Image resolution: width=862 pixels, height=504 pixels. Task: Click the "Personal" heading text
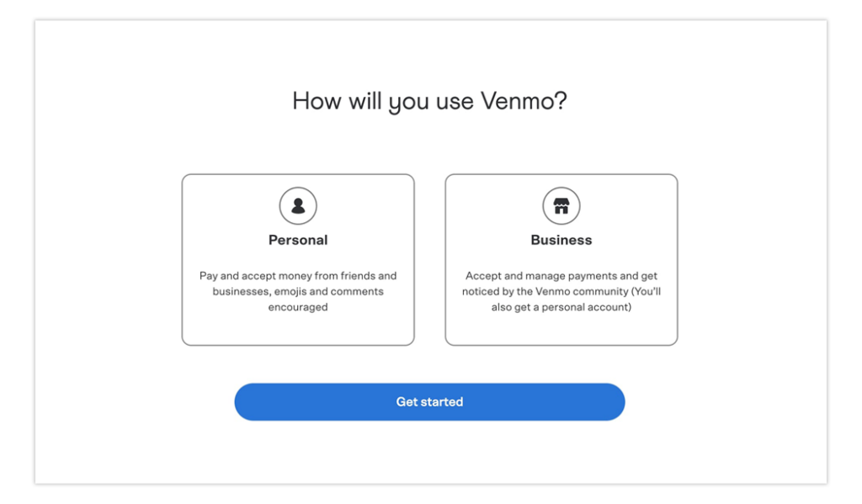[x=298, y=240]
